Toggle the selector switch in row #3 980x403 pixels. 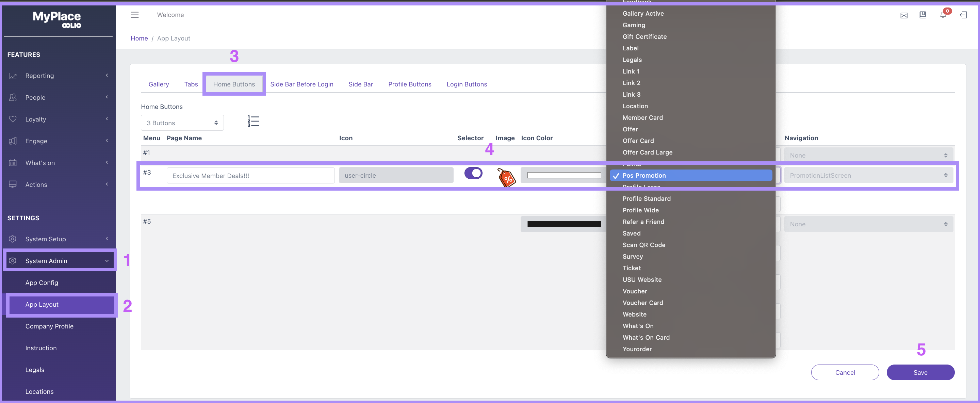pyautogui.click(x=473, y=173)
